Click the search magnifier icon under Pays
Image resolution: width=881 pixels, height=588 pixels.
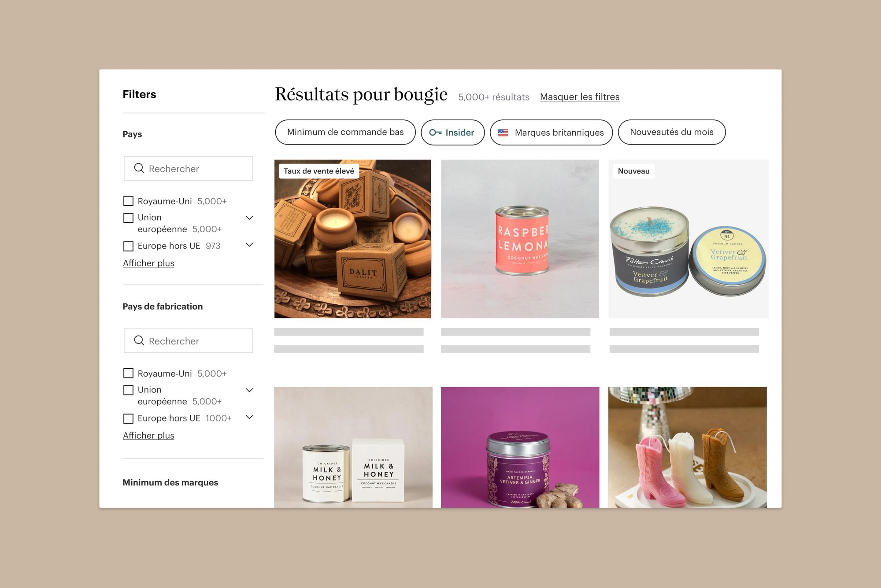point(139,168)
